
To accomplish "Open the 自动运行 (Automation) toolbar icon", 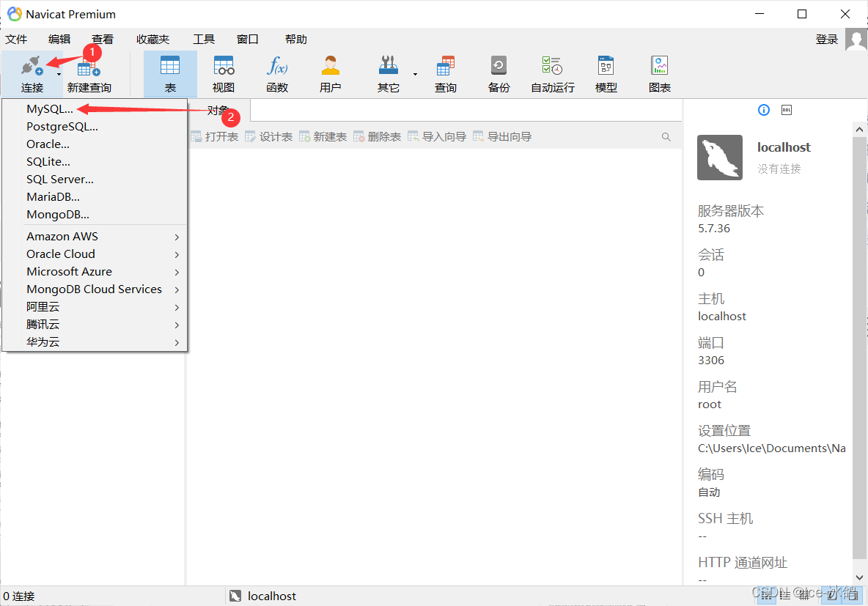I will click(x=553, y=65).
